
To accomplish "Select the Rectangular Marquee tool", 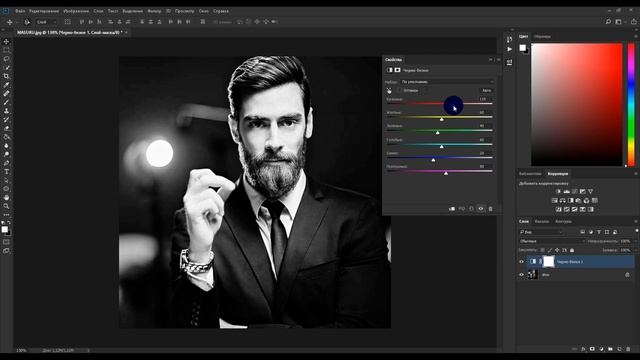I will [6, 50].
